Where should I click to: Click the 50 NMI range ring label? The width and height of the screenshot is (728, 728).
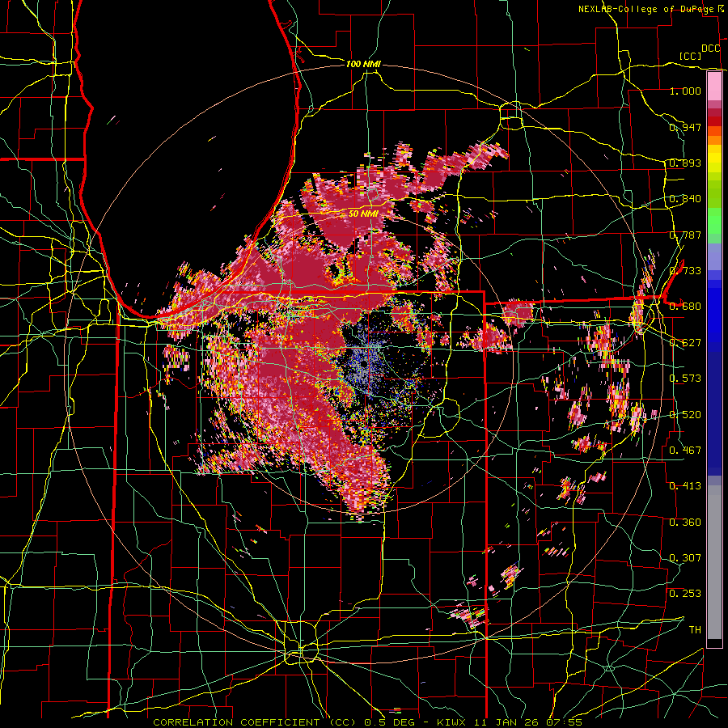click(x=363, y=214)
